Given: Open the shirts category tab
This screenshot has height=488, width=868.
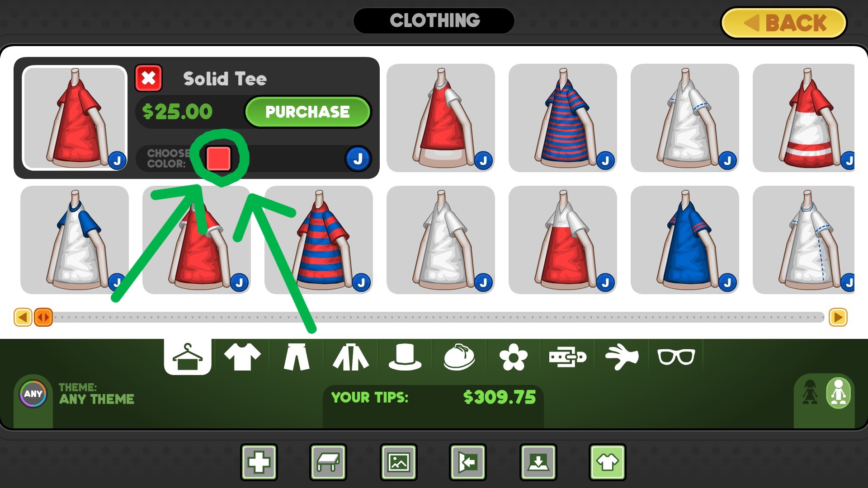Looking at the screenshot, I should pos(242,357).
